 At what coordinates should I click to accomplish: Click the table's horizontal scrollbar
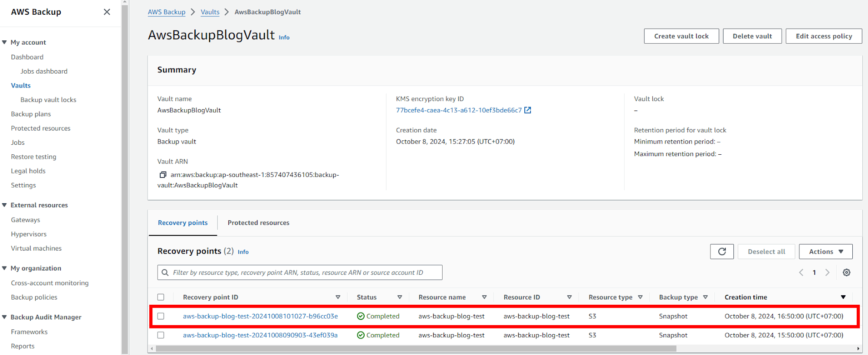point(416,348)
